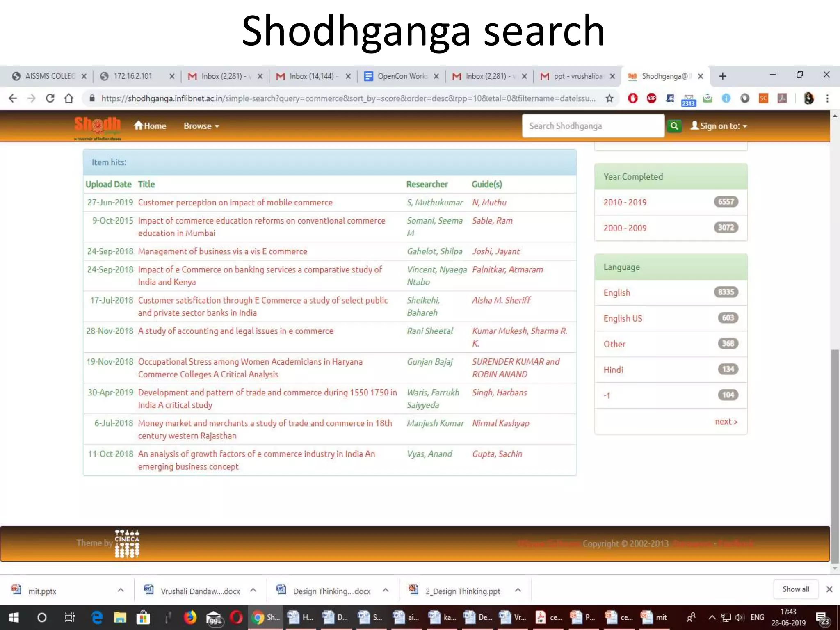Filter results by Other language

614,344
